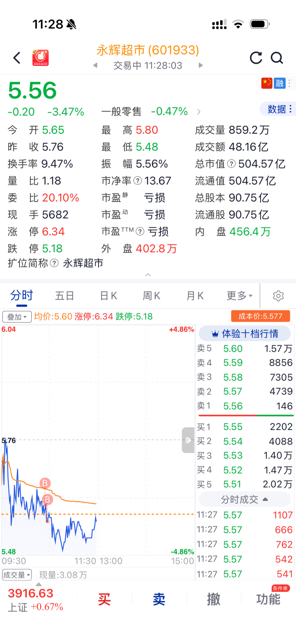Tap 内盘 456.4万 value
This screenshot has height=644, width=296.
pyautogui.click(x=250, y=231)
